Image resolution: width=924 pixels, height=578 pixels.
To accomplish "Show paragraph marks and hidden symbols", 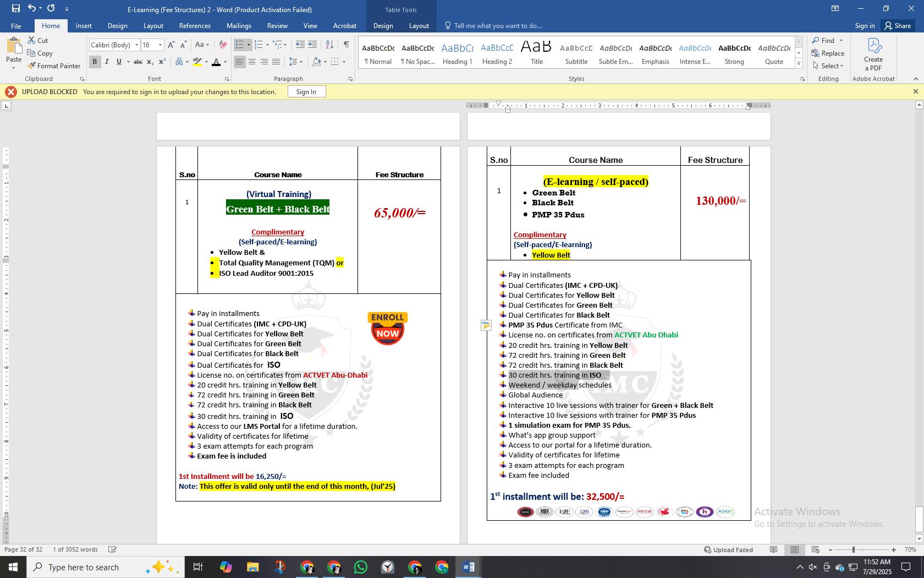I will [346, 45].
